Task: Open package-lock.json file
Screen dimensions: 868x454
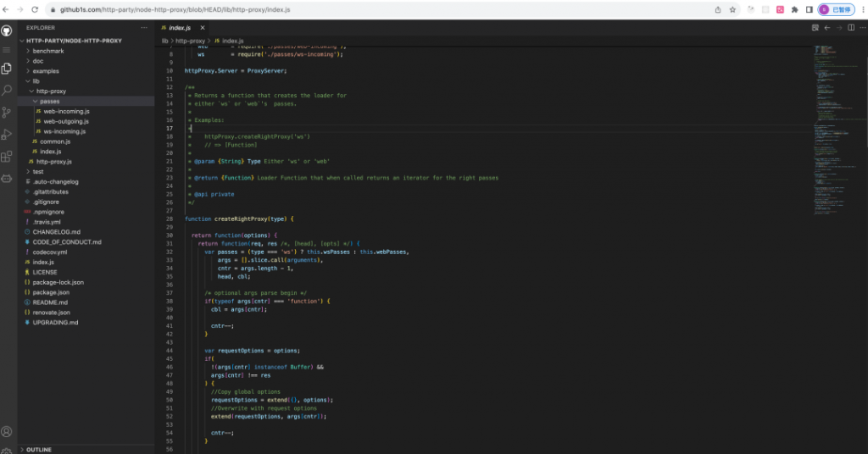Action: point(86,282)
